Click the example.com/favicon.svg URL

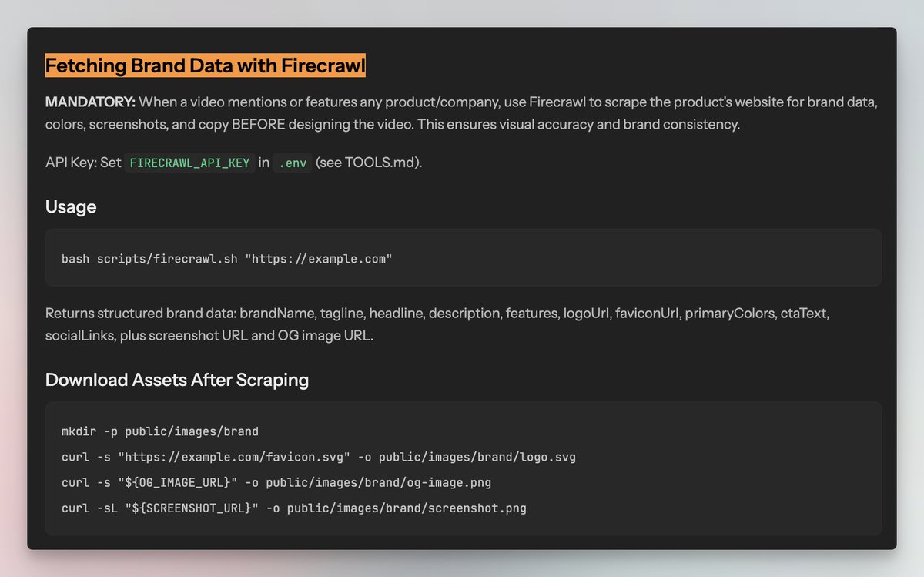point(235,457)
